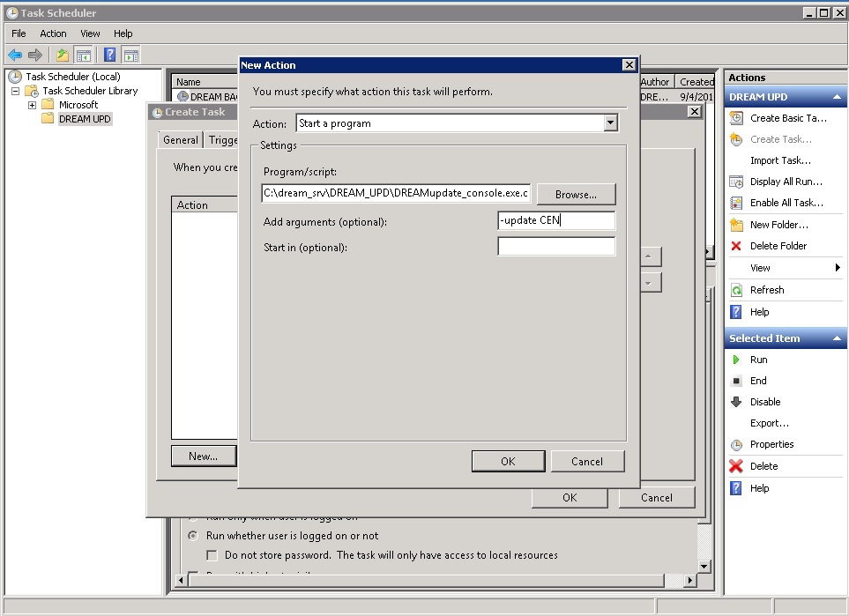This screenshot has height=616, width=849.
Task: Click the Task Scheduler Library folder icon
Action: pyautogui.click(x=32, y=91)
